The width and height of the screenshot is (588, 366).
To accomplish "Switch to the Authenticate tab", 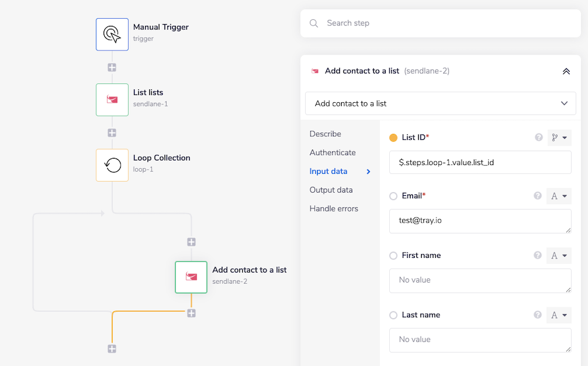I will click(x=332, y=153).
